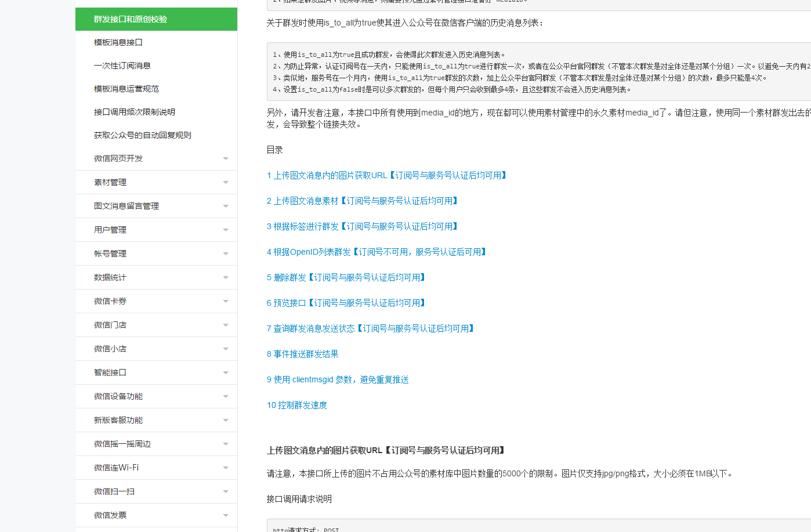Expand 微信摇一摇周边 section arrow
Screen dimensions: 811x532
point(226,444)
